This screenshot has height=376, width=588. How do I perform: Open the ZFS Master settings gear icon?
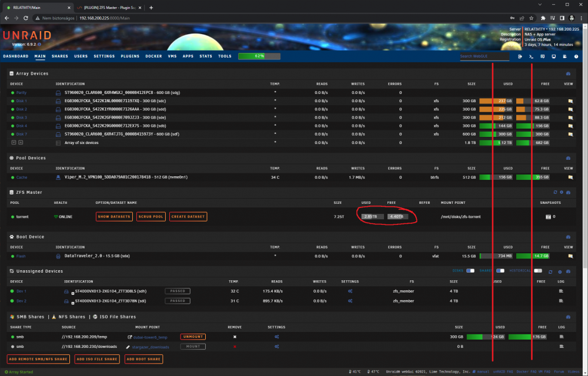coord(562,192)
